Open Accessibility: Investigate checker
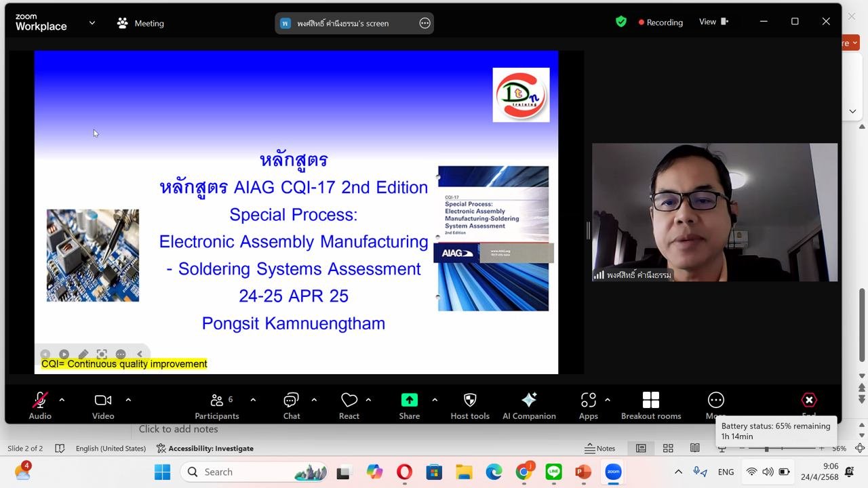This screenshot has width=868, height=488. [x=205, y=448]
